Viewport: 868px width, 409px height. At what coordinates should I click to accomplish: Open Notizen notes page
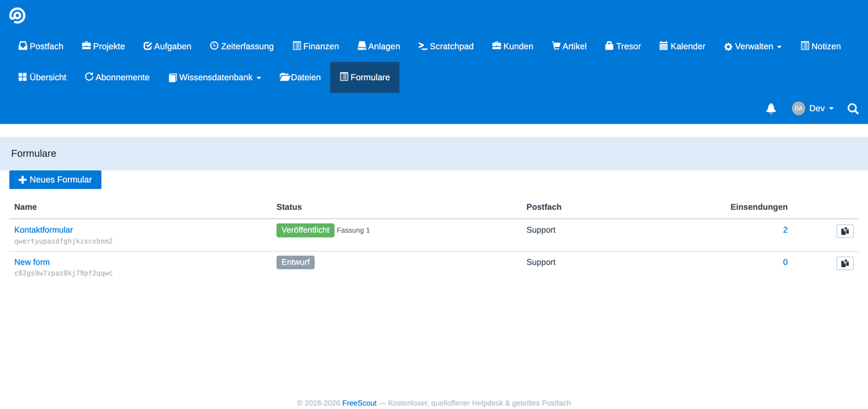point(821,46)
